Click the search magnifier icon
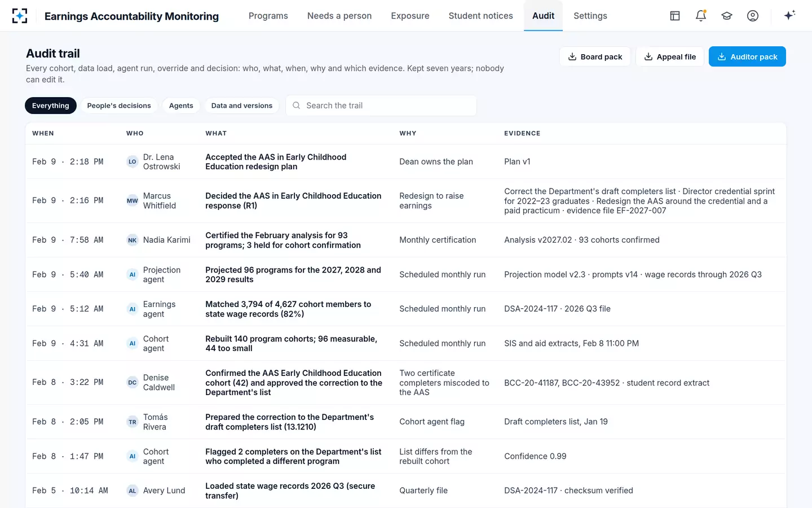The image size is (812, 508). coord(296,106)
